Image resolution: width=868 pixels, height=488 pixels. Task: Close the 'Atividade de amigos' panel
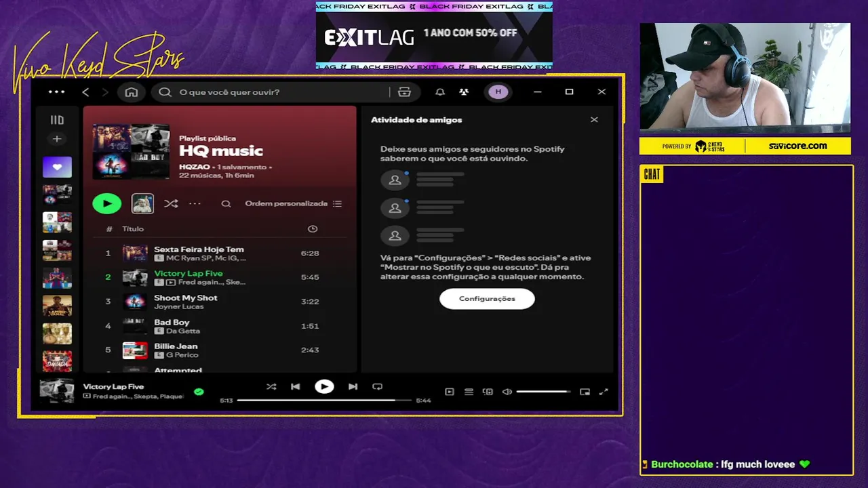tap(594, 120)
